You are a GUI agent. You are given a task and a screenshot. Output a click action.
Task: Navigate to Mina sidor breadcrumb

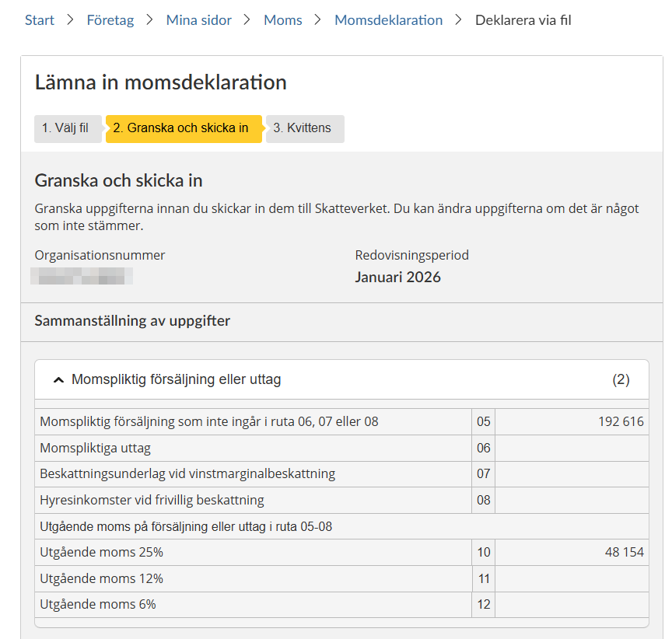199,20
